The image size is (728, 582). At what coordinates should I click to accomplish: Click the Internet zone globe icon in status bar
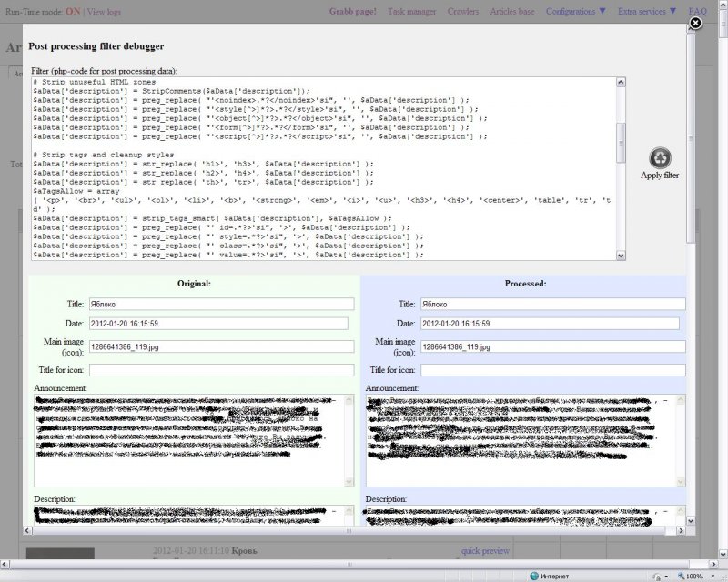534,576
